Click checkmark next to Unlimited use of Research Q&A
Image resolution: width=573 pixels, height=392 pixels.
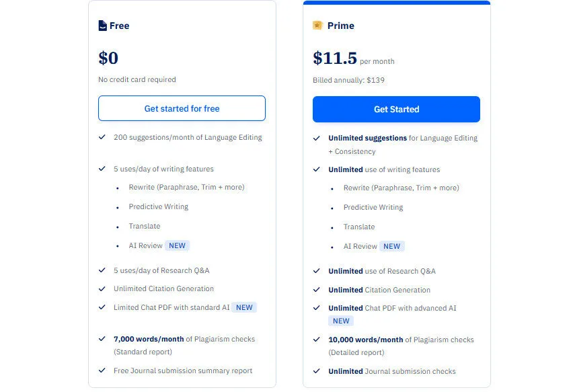316,271
